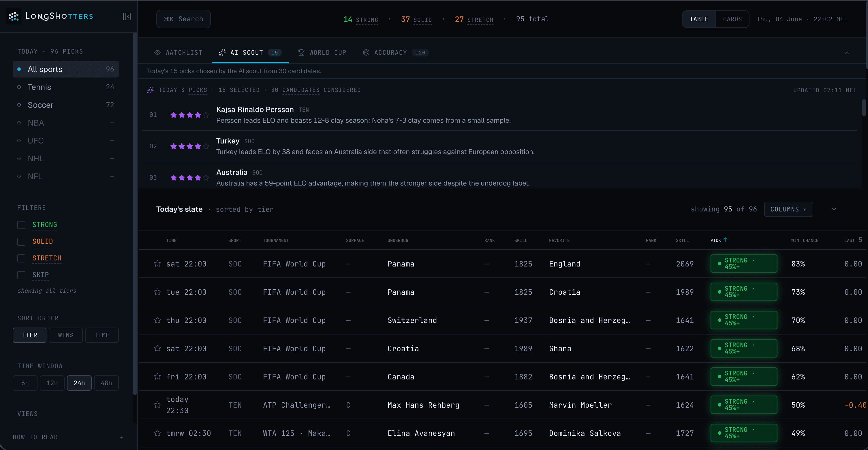Click the CANDIDATES link in picks header
The image size is (868, 450).
coord(300,90)
